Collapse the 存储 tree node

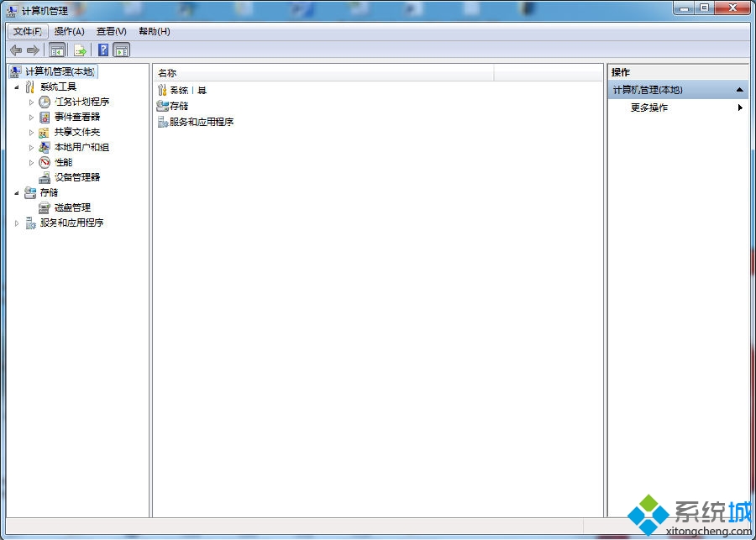pos(17,193)
